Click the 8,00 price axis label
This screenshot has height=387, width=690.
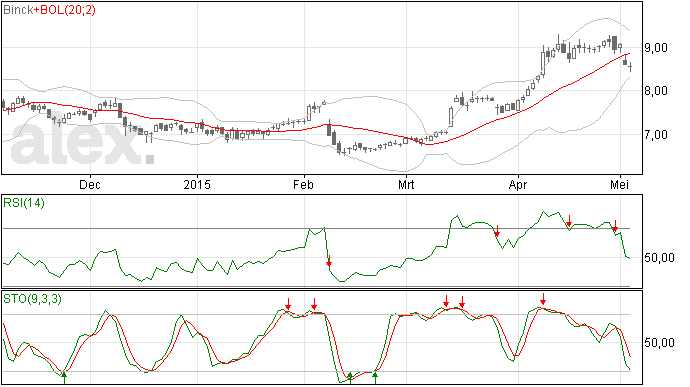tap(656, 91)
